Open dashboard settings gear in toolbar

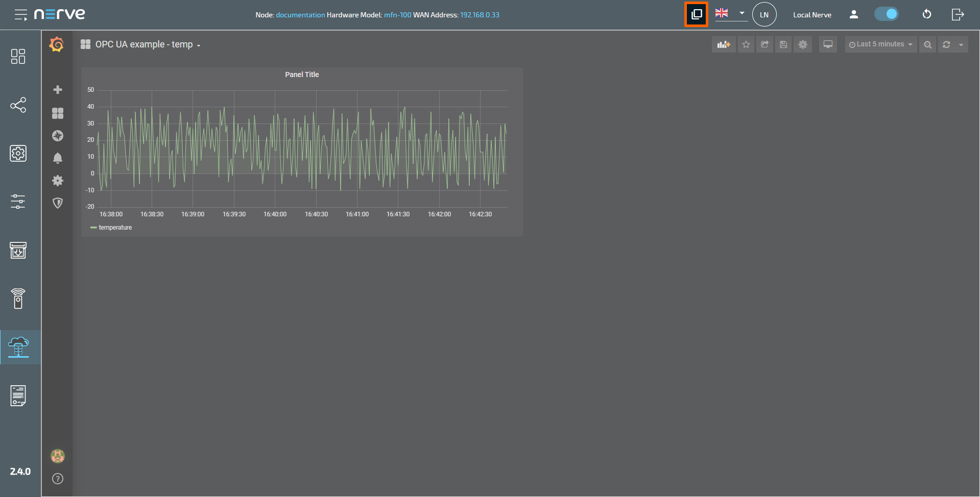(802, 44)
